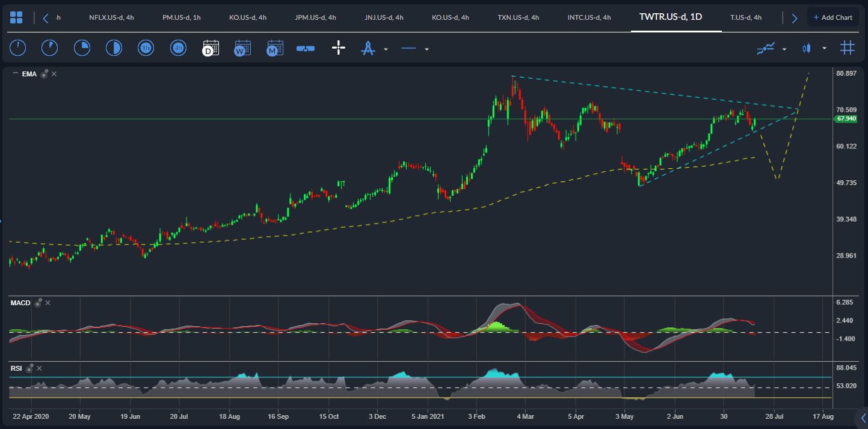Viewport: 868px width, 429px height.
Task: Select the daily (D) calendar timeframe
Action: coord(211,48)
